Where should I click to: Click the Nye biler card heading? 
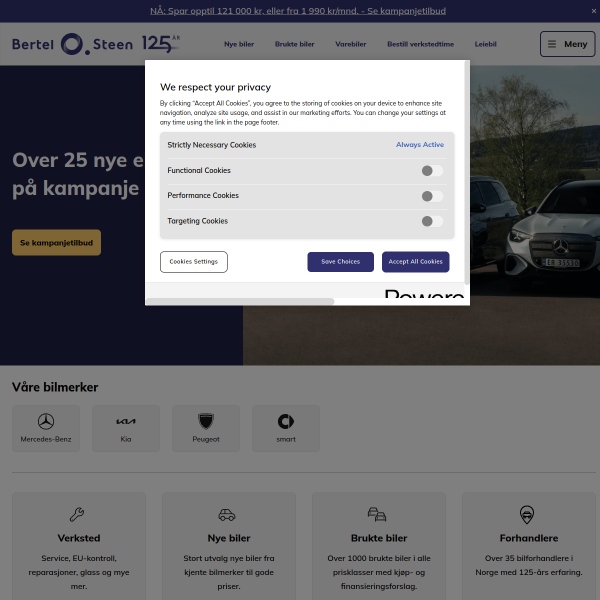[229, 538]
